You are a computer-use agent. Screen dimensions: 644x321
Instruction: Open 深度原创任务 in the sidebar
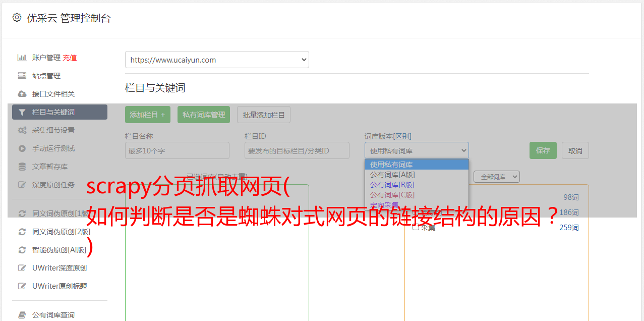point(53,185)
